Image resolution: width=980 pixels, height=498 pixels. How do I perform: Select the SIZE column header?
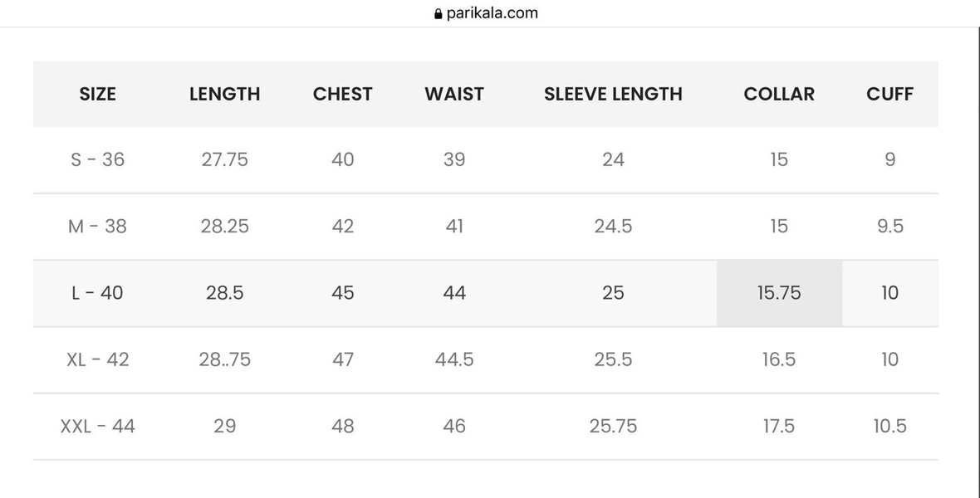click(97, 94)
